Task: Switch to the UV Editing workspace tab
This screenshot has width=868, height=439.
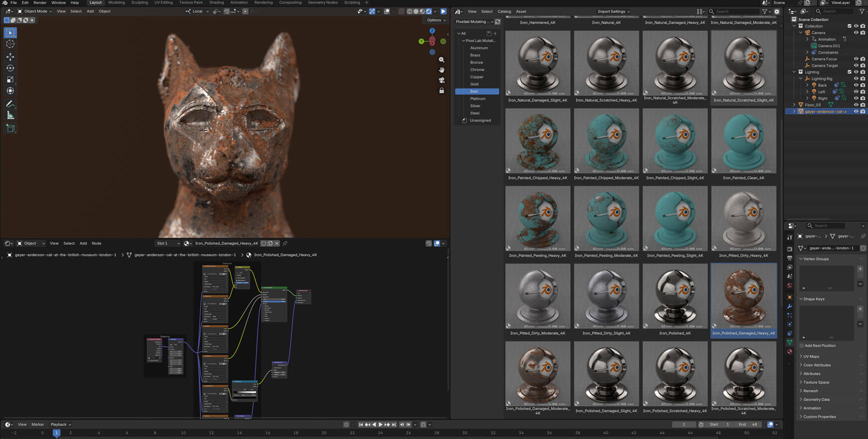Action: pos(163,2)
